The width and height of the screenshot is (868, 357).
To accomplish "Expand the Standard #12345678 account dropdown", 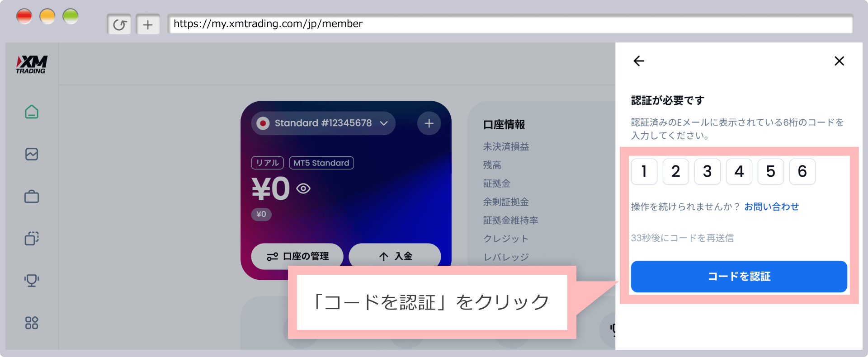I will tap(323, 123).
